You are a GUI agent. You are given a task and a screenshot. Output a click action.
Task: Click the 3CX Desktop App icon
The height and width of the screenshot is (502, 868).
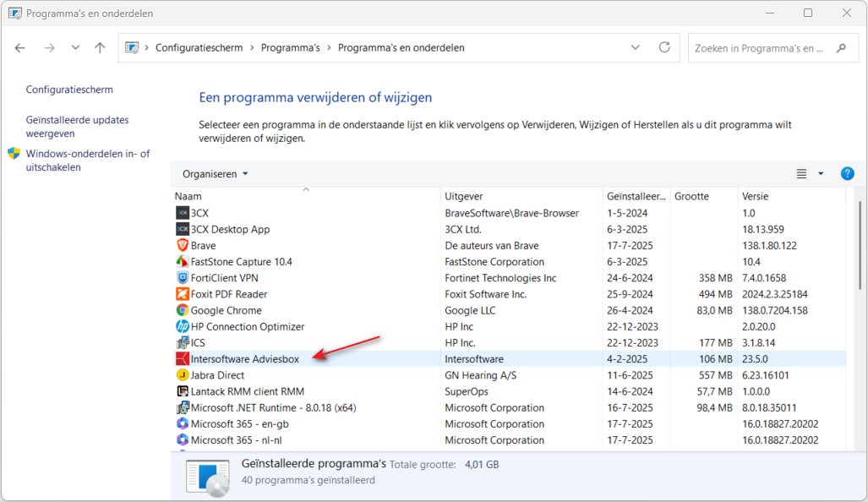[x=182, y=229]
